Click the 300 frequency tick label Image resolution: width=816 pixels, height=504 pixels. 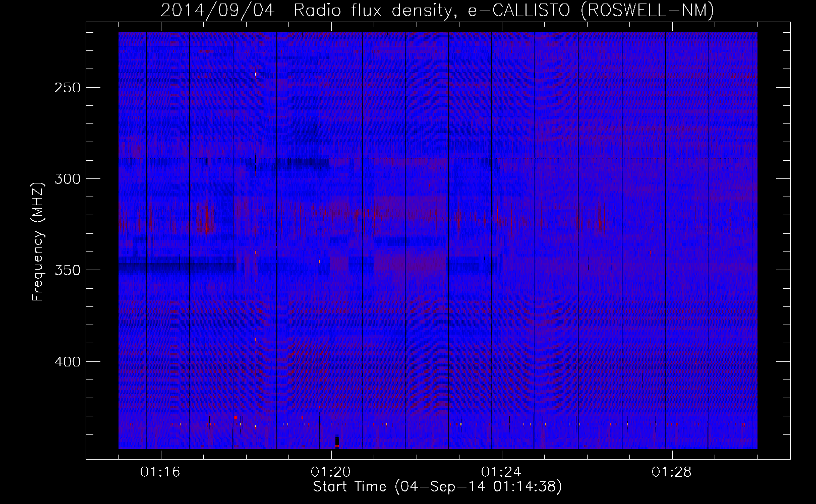pyautogui.click(x=68, y=179)
